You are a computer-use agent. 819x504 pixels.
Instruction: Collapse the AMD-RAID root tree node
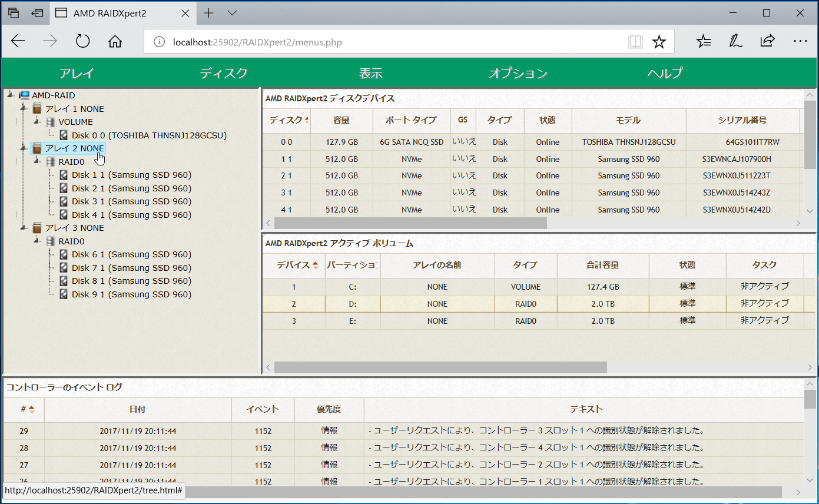click(11, 95)
